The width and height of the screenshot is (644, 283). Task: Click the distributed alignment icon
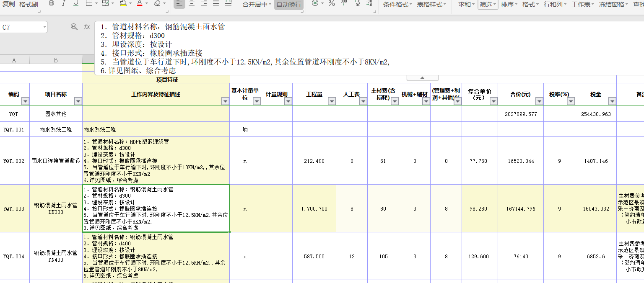(228, 3)
